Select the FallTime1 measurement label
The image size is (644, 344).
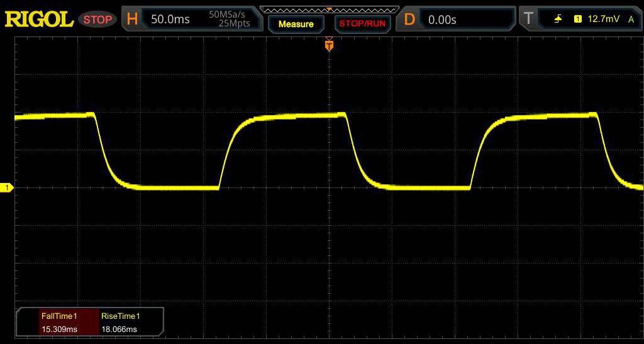coord(59,316)
